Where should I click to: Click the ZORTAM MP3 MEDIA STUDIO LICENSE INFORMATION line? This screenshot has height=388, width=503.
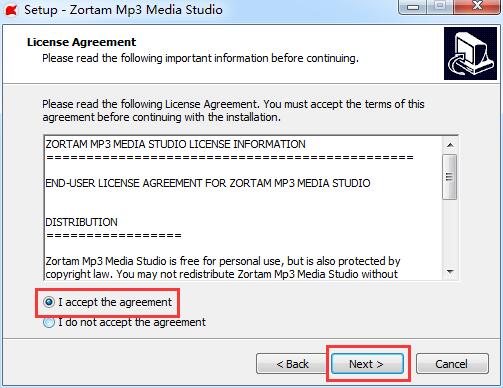tap(175, 144)
